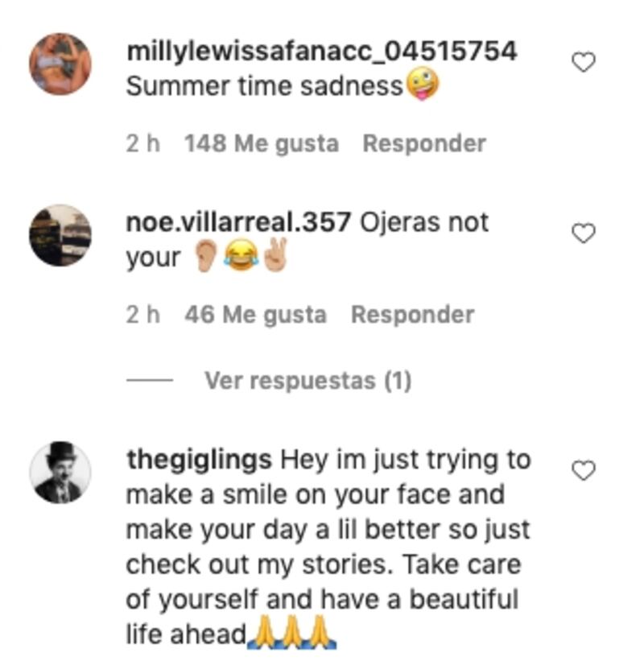Expand "Ver respuestas (1)" replies
644x669 pixels.
pos(308,381)
